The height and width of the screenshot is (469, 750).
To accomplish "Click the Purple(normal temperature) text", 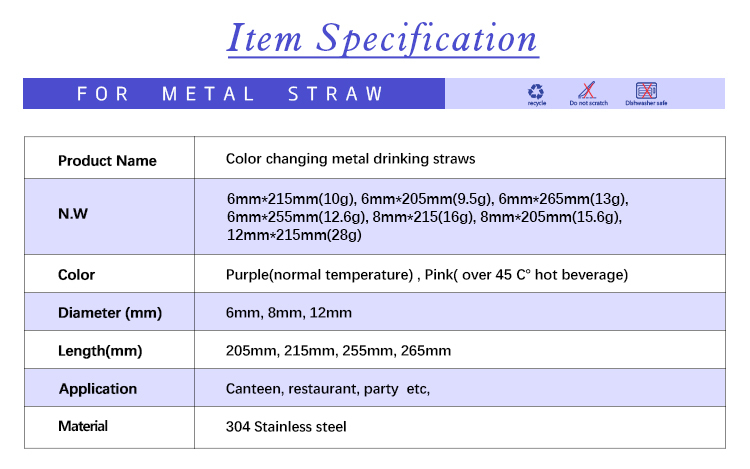I will tap(320, 275).
